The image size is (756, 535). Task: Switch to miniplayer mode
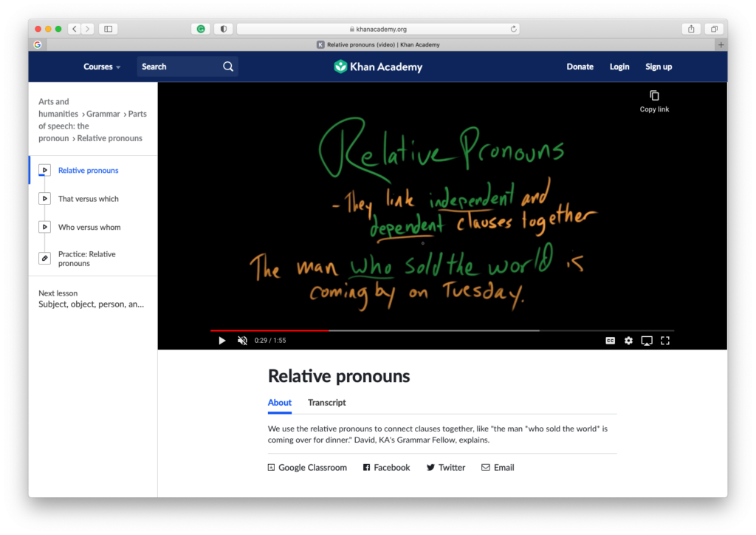coord(647,340)
